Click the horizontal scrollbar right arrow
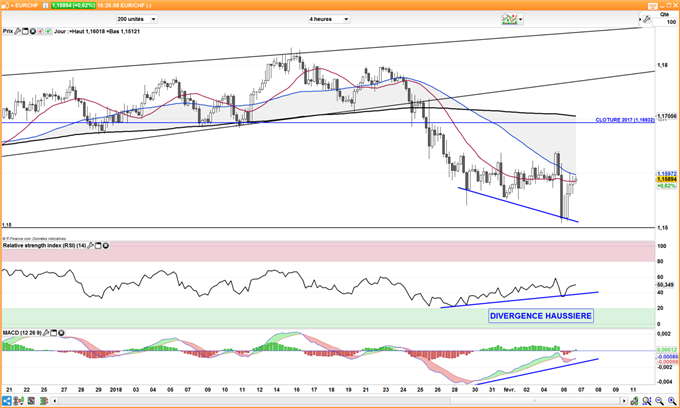This screenshot has width=680, height=408. [x=624, y=401]
